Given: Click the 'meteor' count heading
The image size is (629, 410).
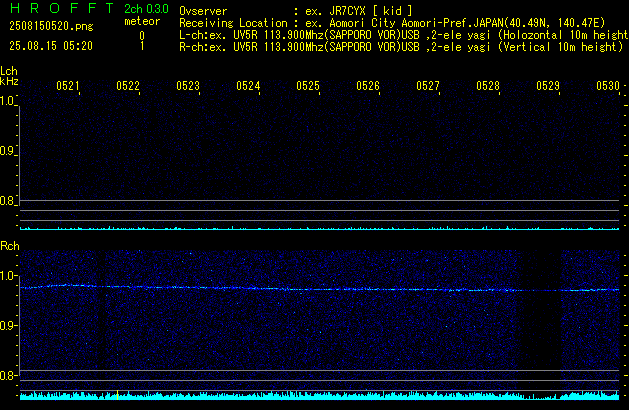Looking at the screenshot, I should (x=142, y=21).
